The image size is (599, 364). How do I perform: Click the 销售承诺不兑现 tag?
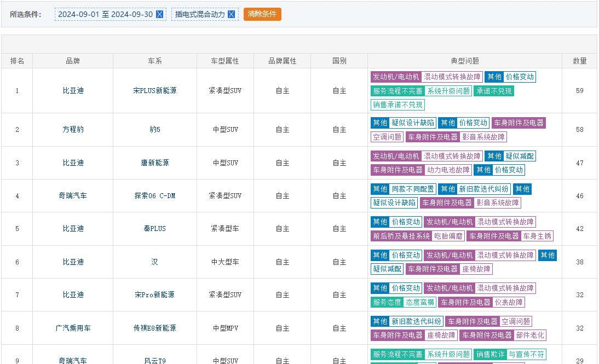398,105
